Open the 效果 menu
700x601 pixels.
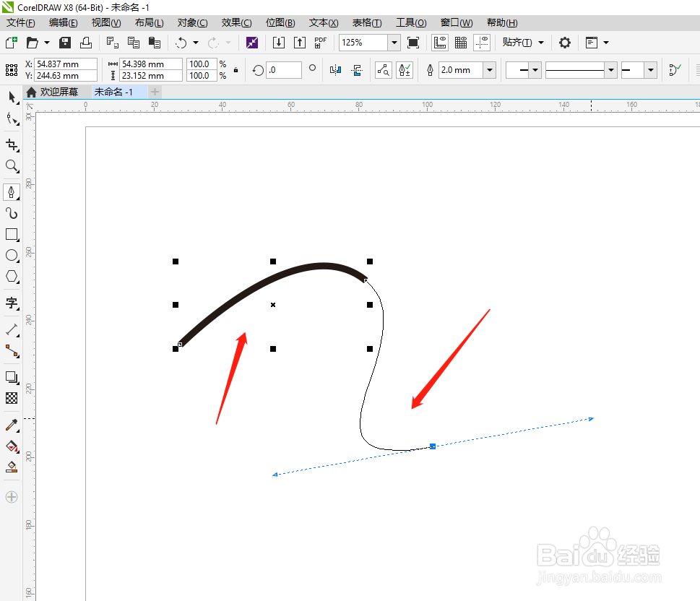tap(237, 23)
